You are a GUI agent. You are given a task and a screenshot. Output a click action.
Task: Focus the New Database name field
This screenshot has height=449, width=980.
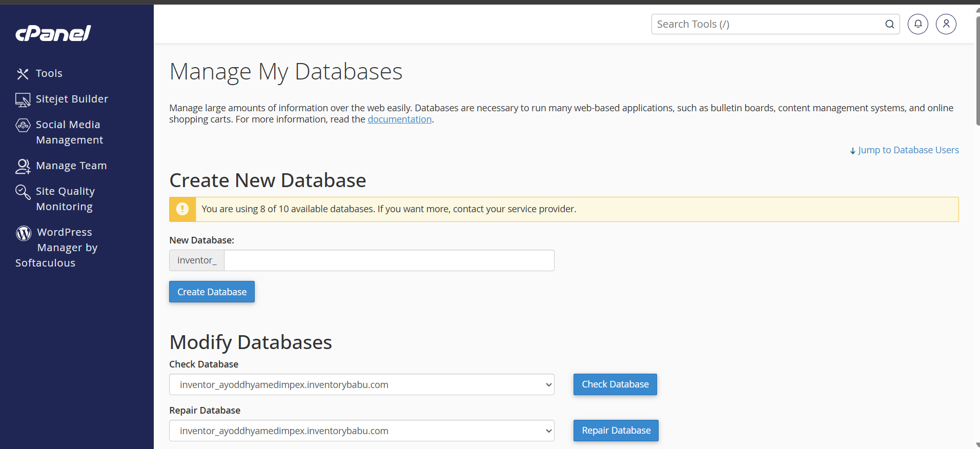389,260
